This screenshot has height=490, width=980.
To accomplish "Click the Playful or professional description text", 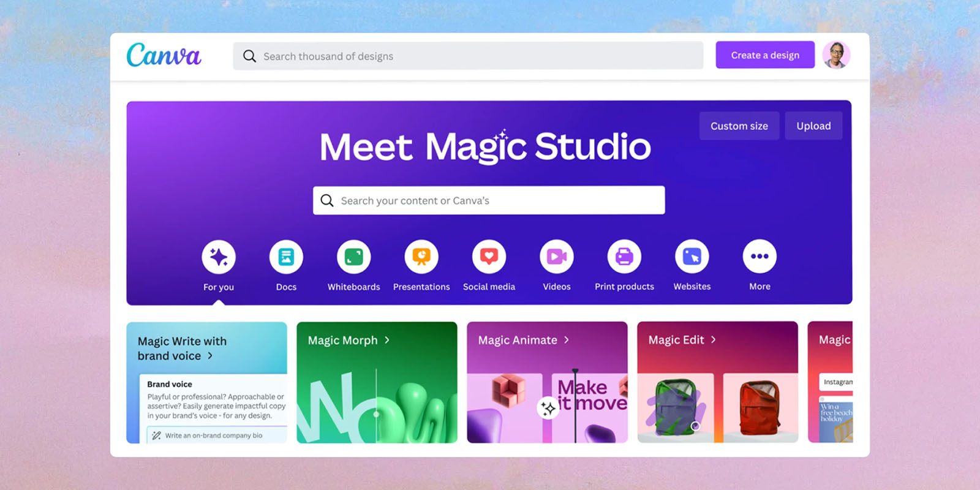I will [216, 406].
